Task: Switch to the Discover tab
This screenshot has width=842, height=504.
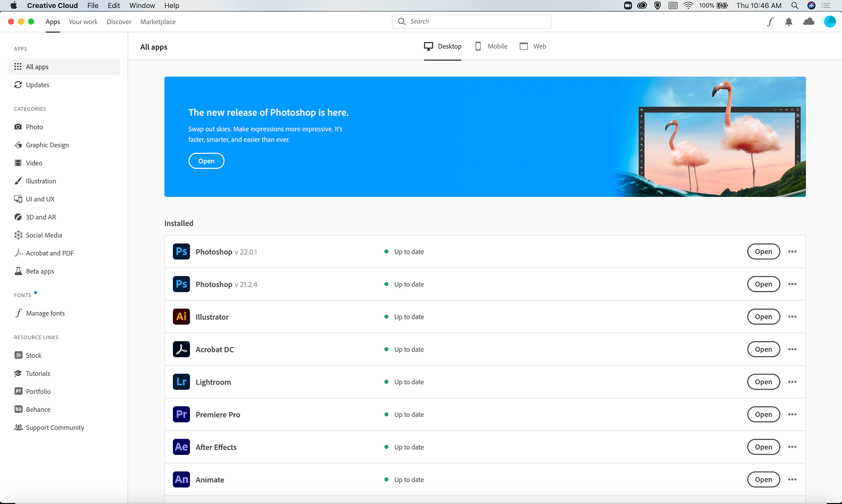Action: [x=119, y=21]
